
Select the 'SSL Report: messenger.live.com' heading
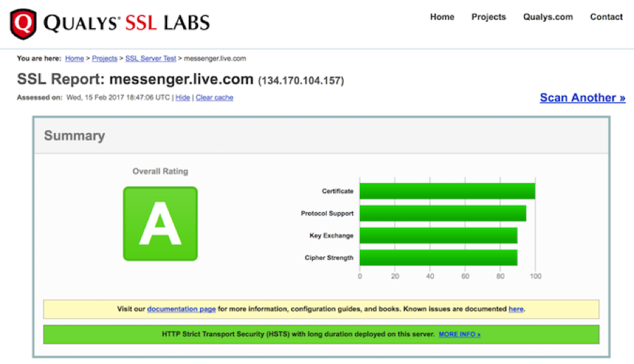tap(135, 79)
